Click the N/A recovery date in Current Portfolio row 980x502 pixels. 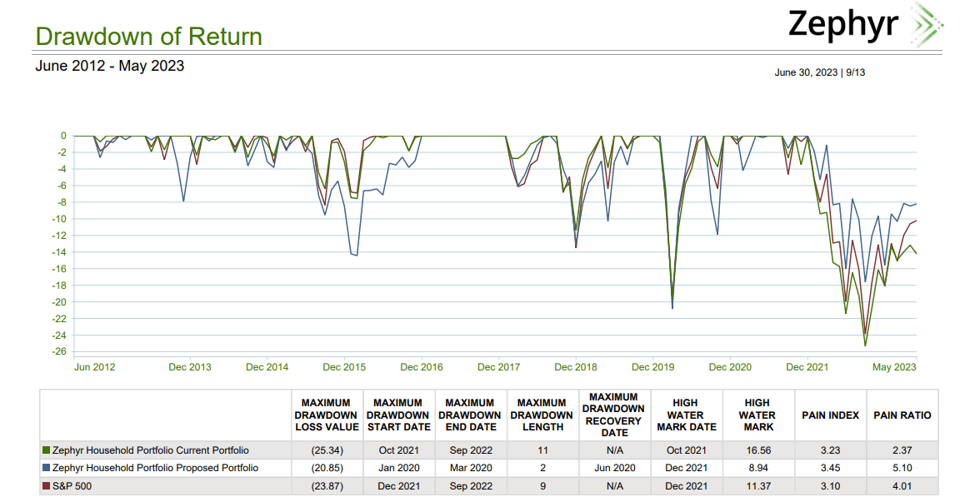(x=614, y=450)
